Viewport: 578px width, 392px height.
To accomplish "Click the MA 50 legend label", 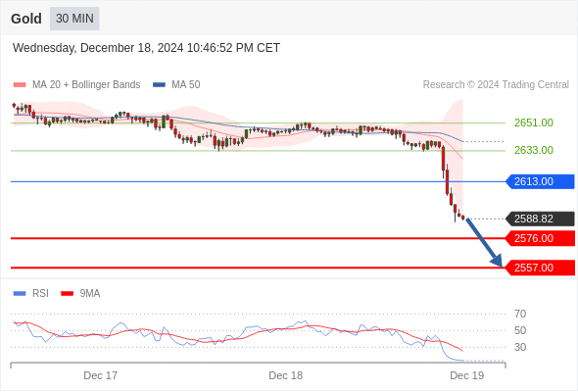I will [186, 85].
